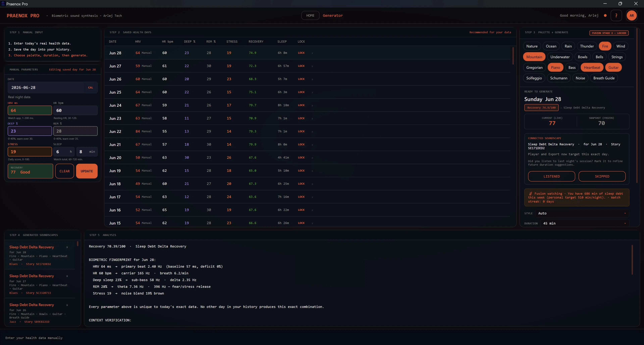Open the AR user avatar menu
Screen dimensions: 644x345
[x=631, y=15]
